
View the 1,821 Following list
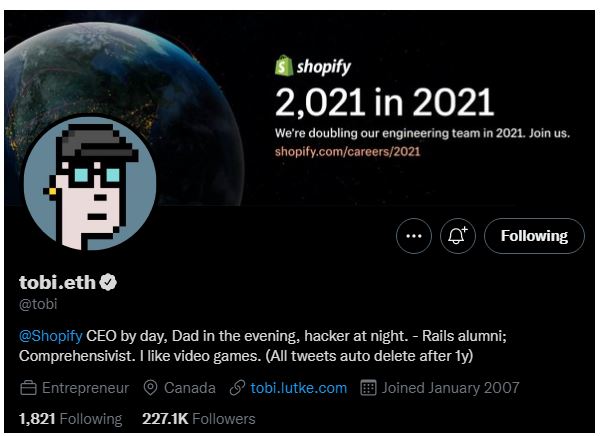click(x=70, y=419)
